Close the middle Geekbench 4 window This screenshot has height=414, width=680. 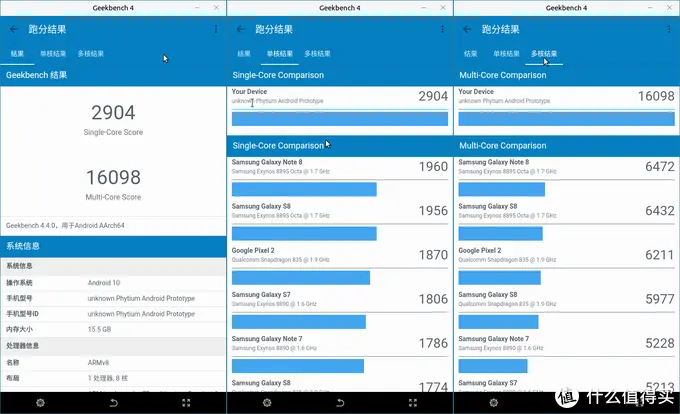tap(443, 8)
